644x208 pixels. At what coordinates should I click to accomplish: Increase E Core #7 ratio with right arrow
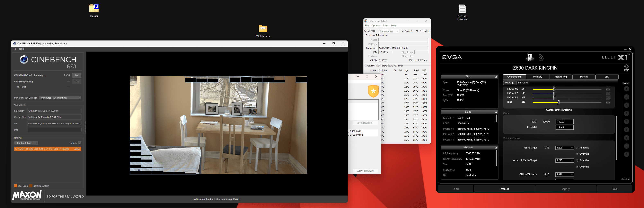pos(609,94)
